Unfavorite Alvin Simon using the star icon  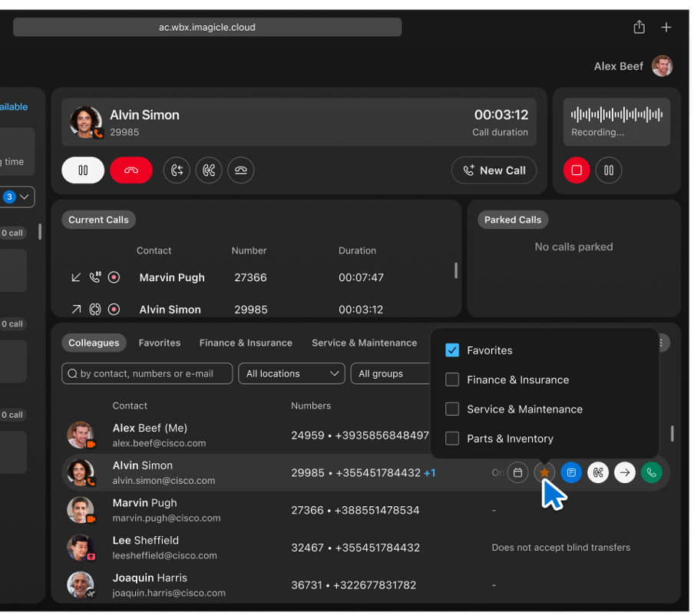tap(544, 472)
